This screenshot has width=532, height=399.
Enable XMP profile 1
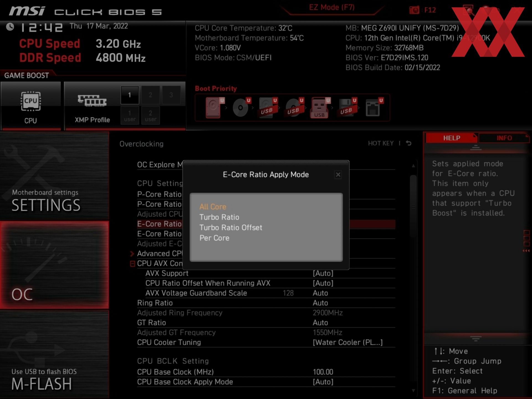(x=130, y=95)
